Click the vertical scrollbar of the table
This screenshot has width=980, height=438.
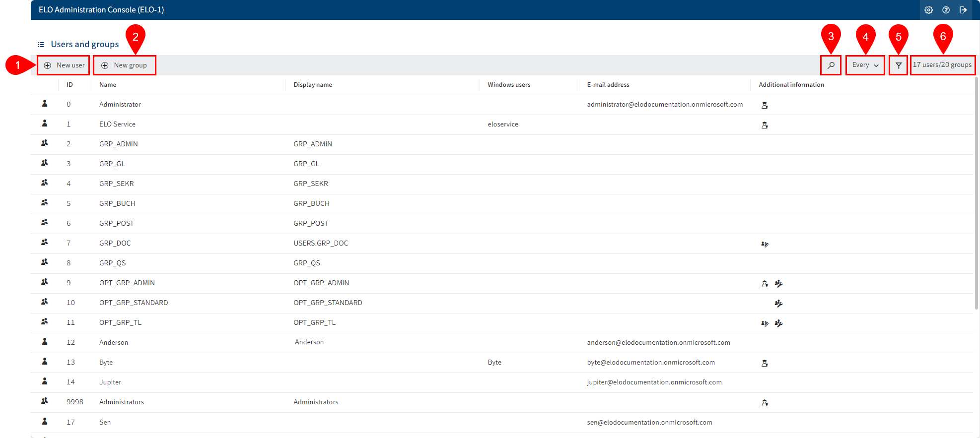977,193
